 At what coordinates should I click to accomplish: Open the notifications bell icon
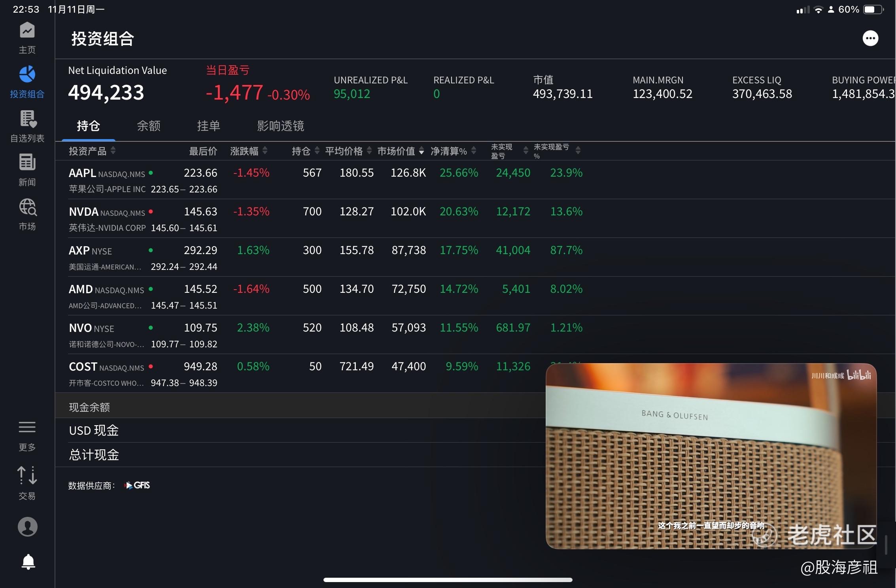(x=28, y=562)
